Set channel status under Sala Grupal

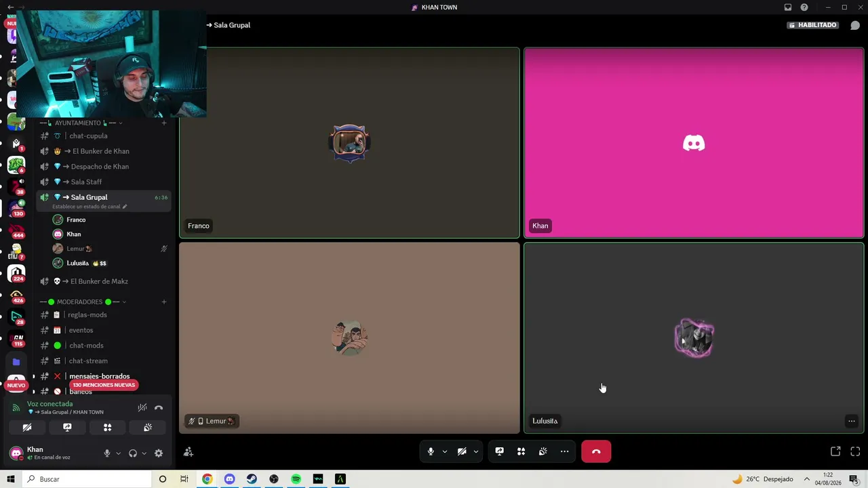point(90,207)
